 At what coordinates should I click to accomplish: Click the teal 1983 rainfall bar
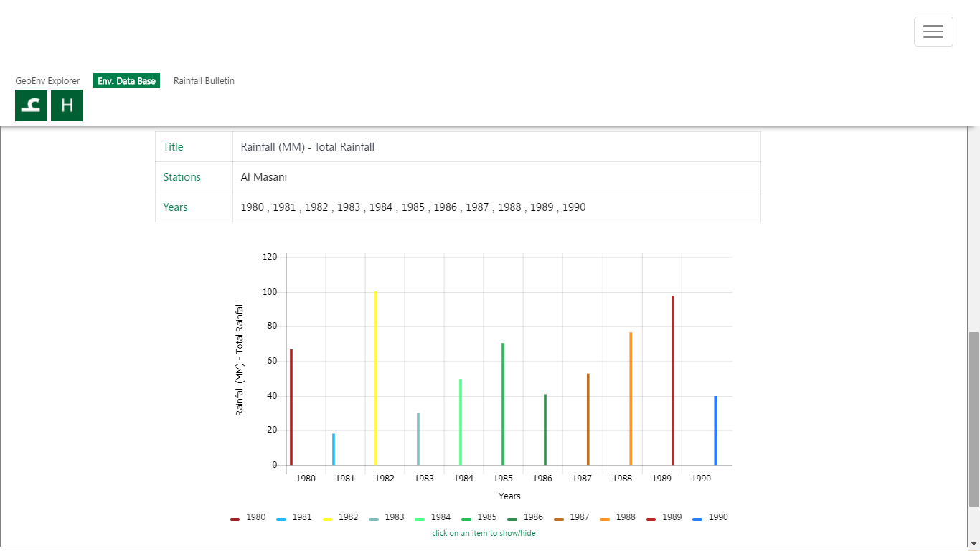pyautogui.click(x=418, y=439)
